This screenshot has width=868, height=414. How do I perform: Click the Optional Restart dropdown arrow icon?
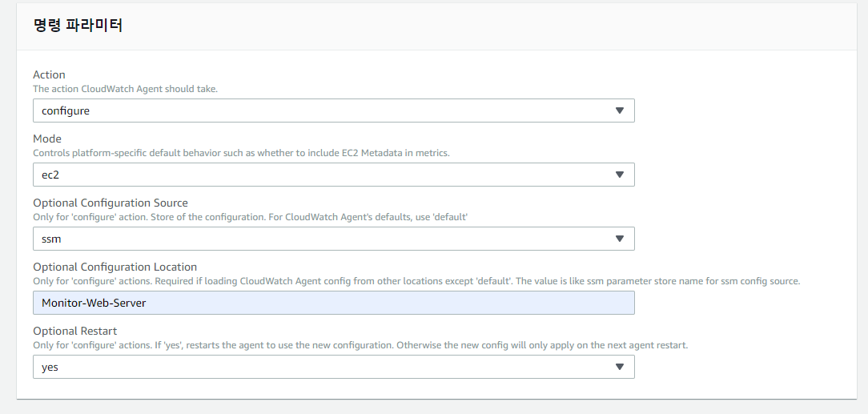point(620,367)
